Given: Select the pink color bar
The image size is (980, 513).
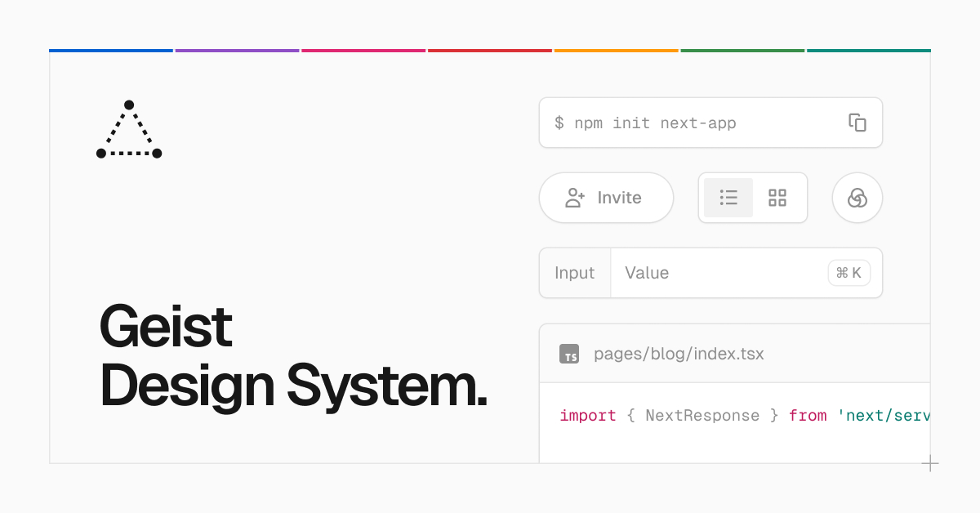Looking at the screenshot, I should tap(363, 51).
